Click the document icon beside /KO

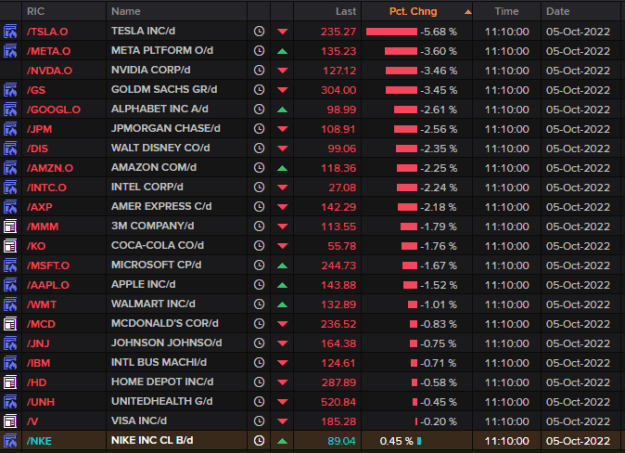10,246
